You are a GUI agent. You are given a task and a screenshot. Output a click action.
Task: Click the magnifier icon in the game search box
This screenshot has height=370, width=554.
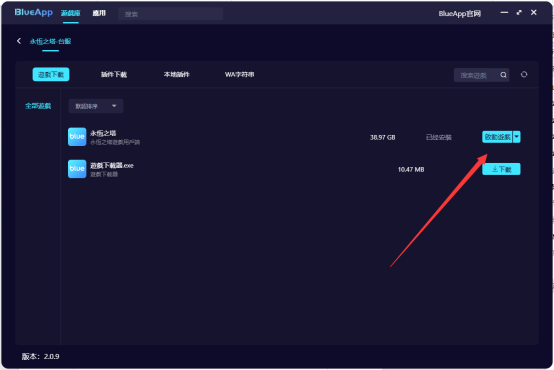(x=503, y=75)
